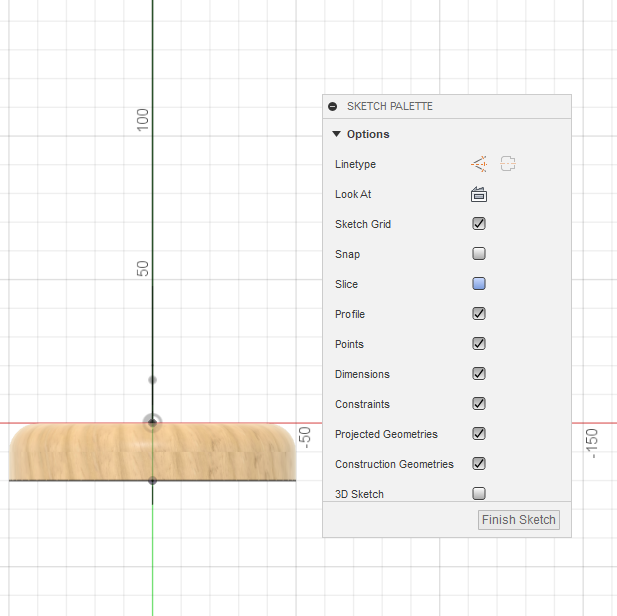Collapse the Sketch Palette with minus icon
The width and height of the screenshot is (617, 616).
point(333,106)
